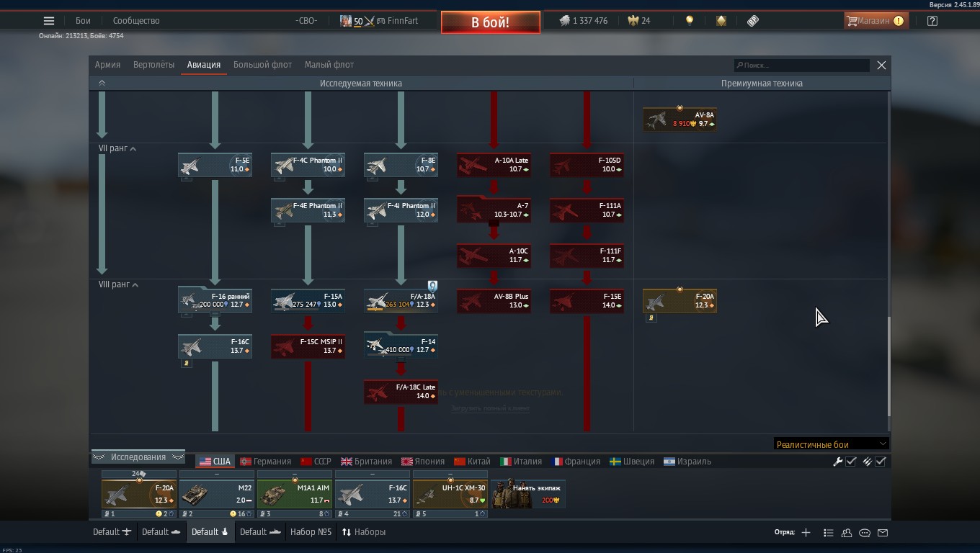Viewport: 980px width, 553px height.
Task: Switch to the Вертолёты tab
Action: pos(153,65)
